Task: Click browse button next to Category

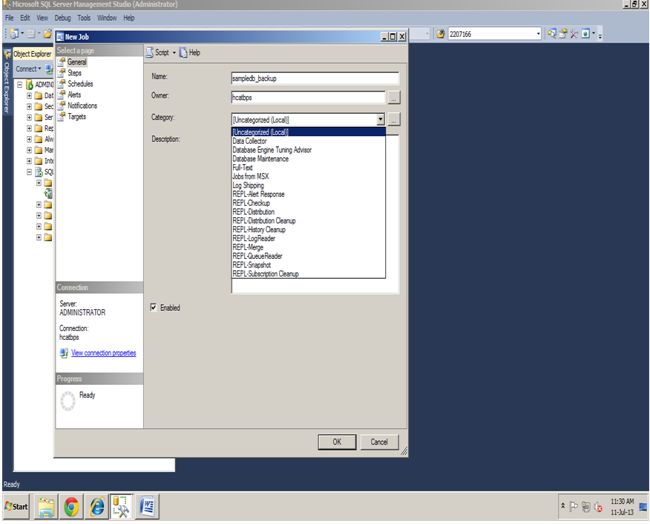Action: click(394, 119)
